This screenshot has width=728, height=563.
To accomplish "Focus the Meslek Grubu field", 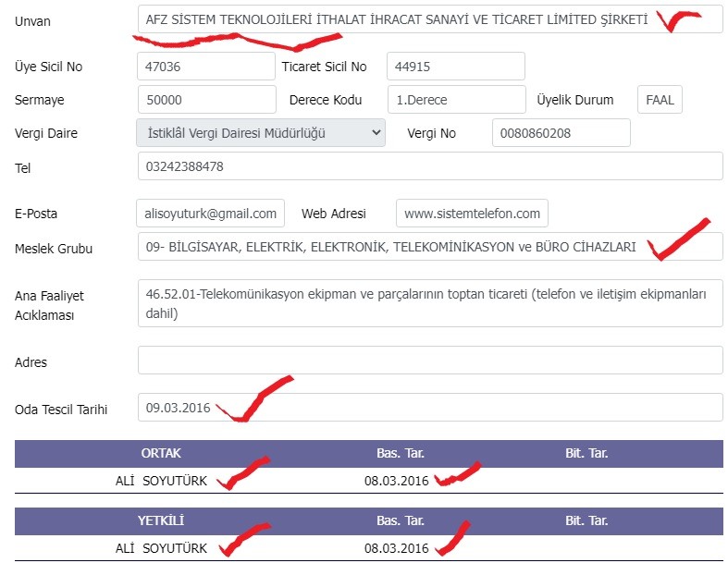I will point(430,247).
